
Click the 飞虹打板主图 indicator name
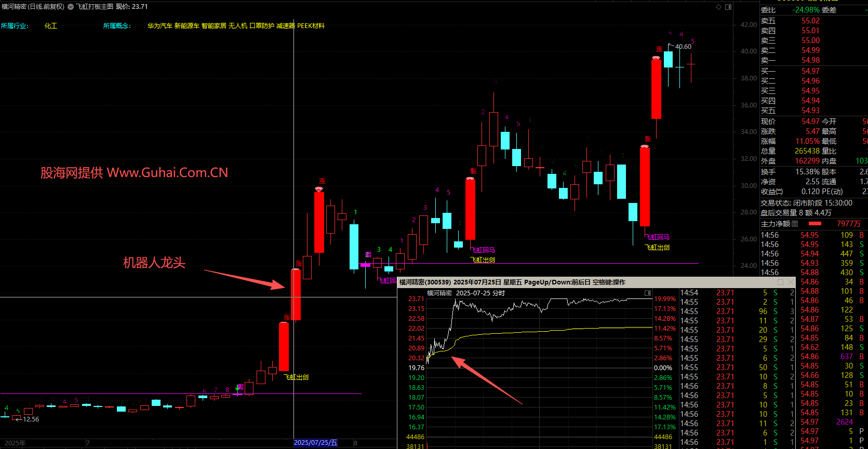click(x=95, y=7)
